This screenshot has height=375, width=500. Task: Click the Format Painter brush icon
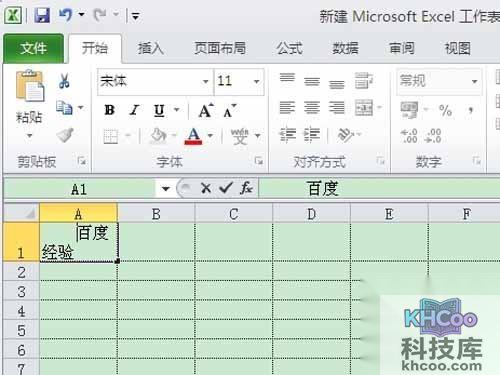[x=65, y=135]
